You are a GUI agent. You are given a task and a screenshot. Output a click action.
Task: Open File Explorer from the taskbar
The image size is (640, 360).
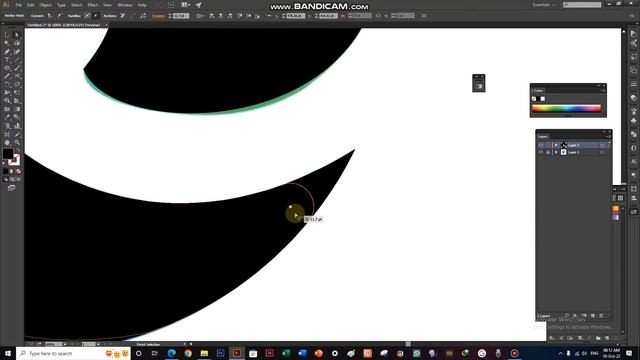tap(204, 353)
